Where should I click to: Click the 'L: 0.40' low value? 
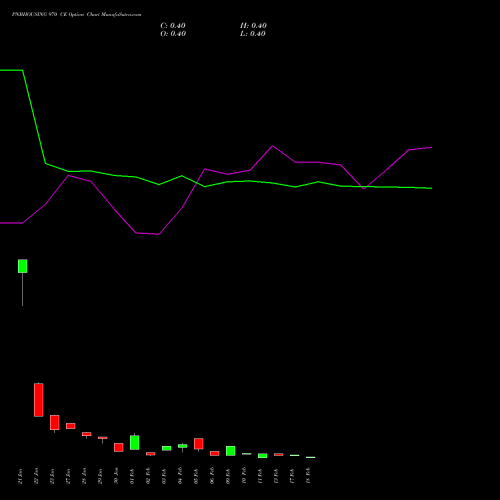click(253, 34)
